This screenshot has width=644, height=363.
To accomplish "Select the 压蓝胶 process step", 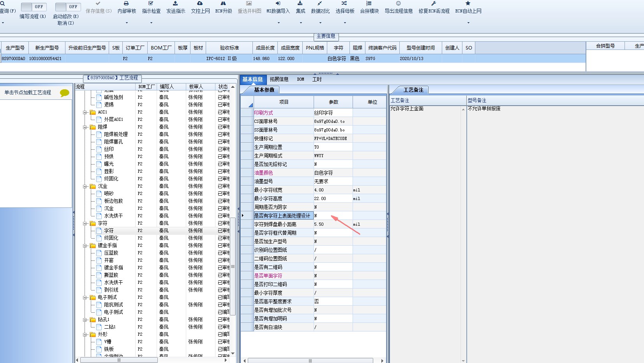I will tap(111, 253).
